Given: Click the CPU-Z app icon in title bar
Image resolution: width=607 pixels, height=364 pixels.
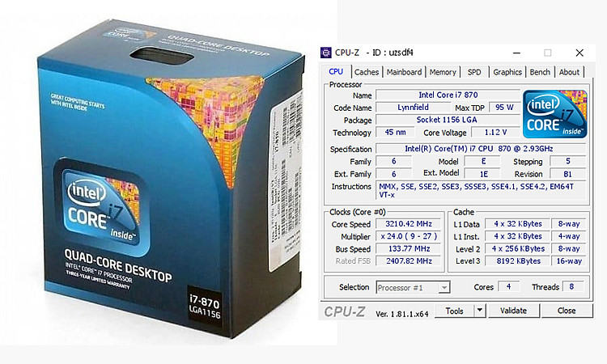Looking at the screenshot, I should [326, 53].
